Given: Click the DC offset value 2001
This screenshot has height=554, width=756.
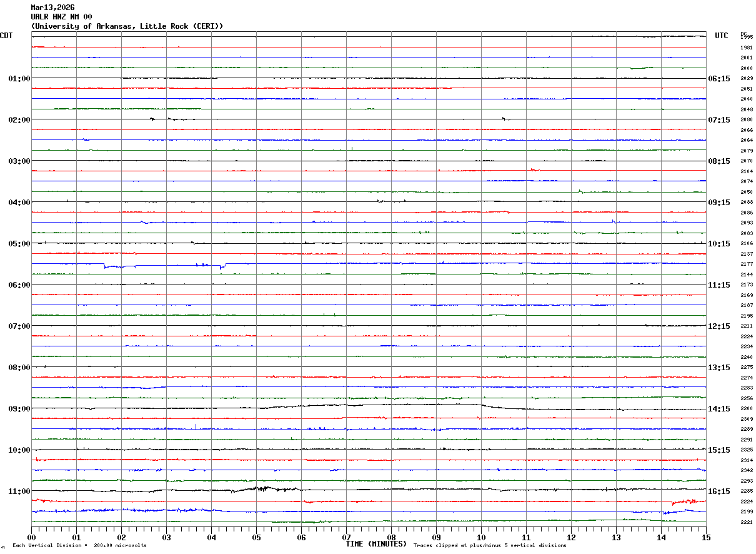Looking at the screenshot, I should coord(747,58).
